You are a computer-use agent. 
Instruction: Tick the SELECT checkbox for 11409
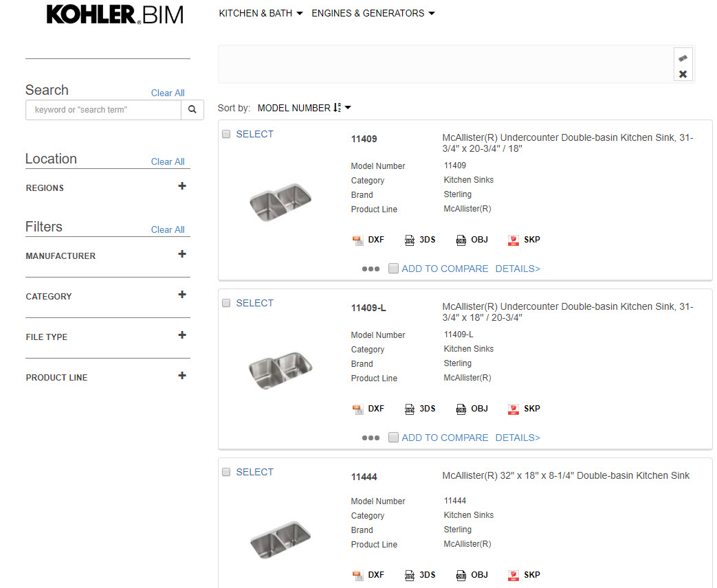(x=226, y=134)
